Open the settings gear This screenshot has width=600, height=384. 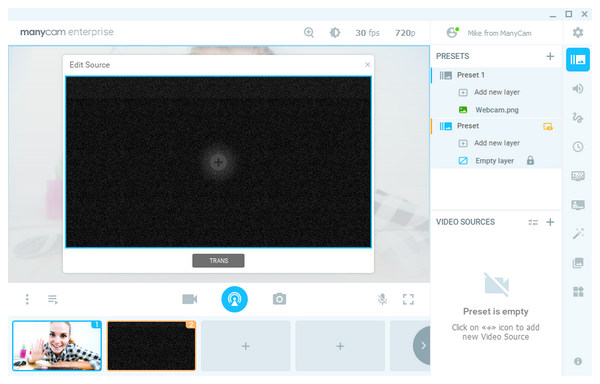point(578,33)
